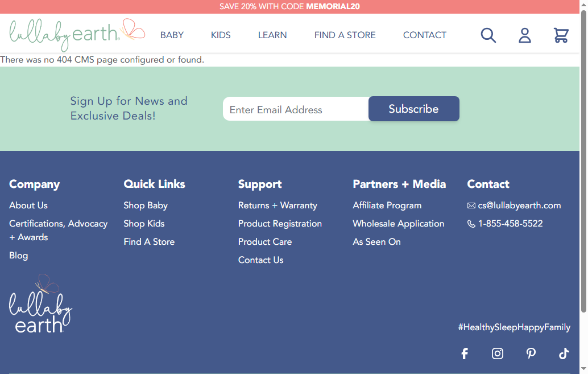Click the vertical page scrollbar thumb
The height and width of the screenshot is (374, 588).
(583, 162)
